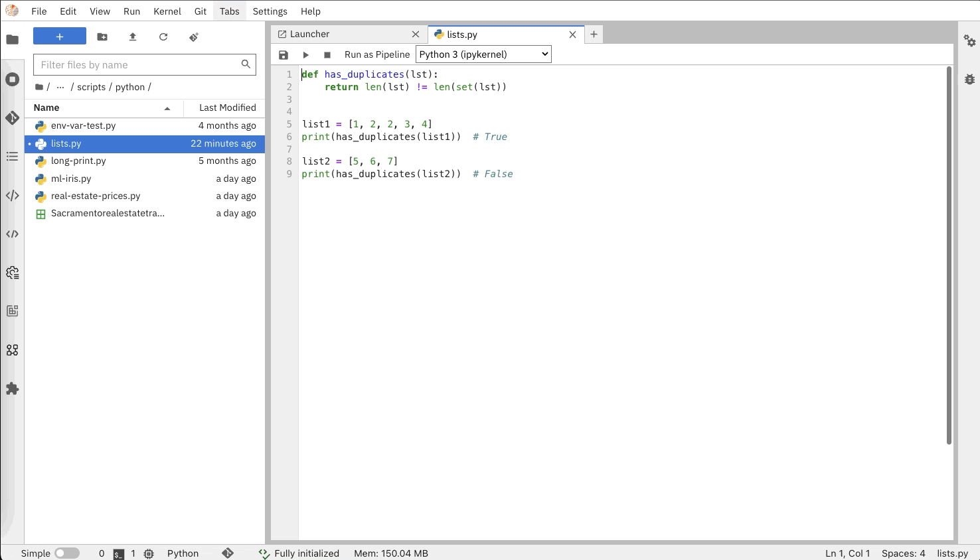Image resolution: width=980 pixels, height=560 pixels.
Task: Open the Help menu
Action: click(310, 11)
